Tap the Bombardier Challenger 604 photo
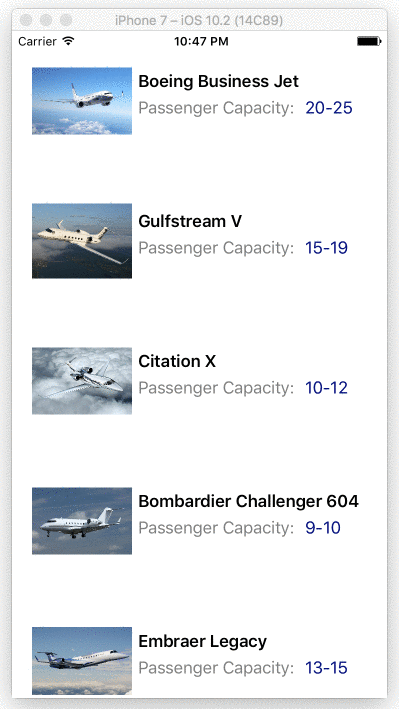 (82, 520)
